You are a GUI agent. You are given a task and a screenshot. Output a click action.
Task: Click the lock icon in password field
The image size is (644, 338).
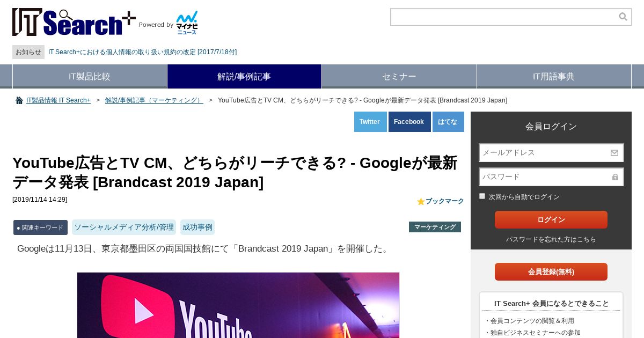pyautogui.click(x=615, y=177)
